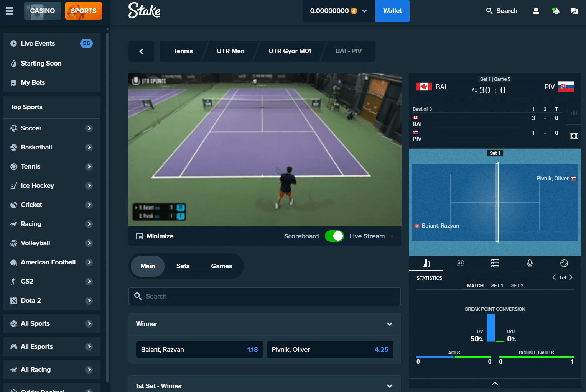Open the balance currency dropdown
This screenshot has height=392, width=586.
point(364,11)
